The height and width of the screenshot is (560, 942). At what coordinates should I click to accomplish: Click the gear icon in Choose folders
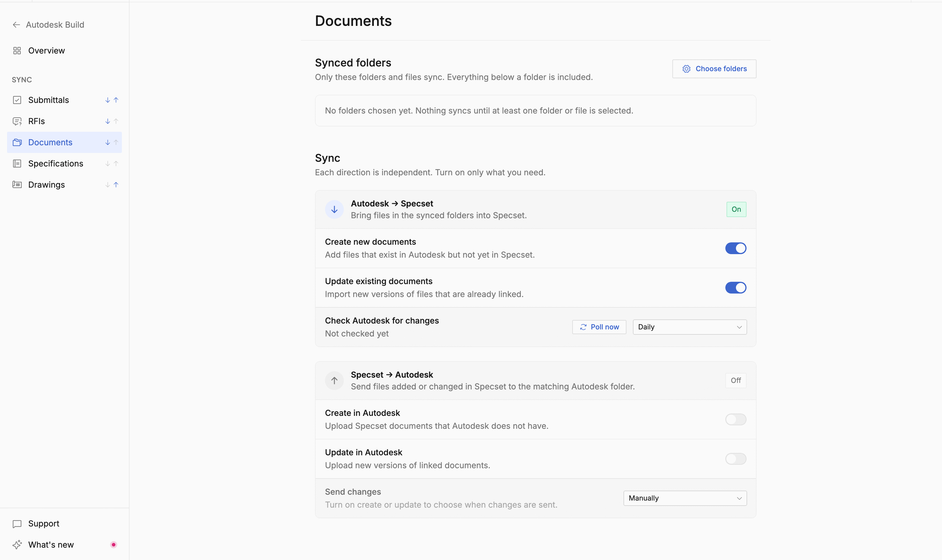[686, 69]
